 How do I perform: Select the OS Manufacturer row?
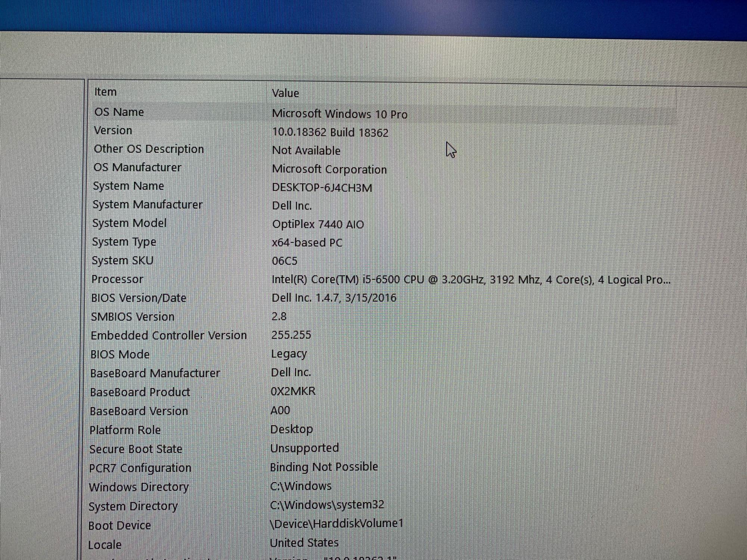pyautogui.click(x=137, y=167)
